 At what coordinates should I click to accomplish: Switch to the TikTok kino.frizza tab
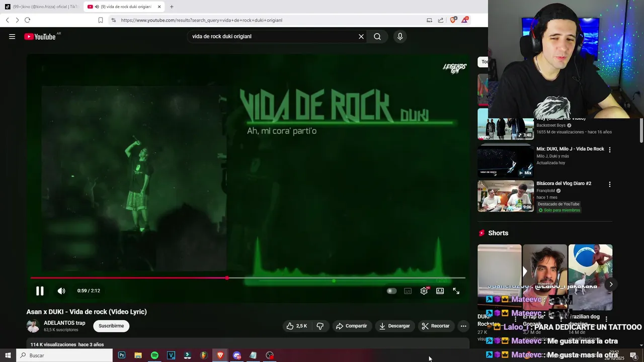click(42, 7)
